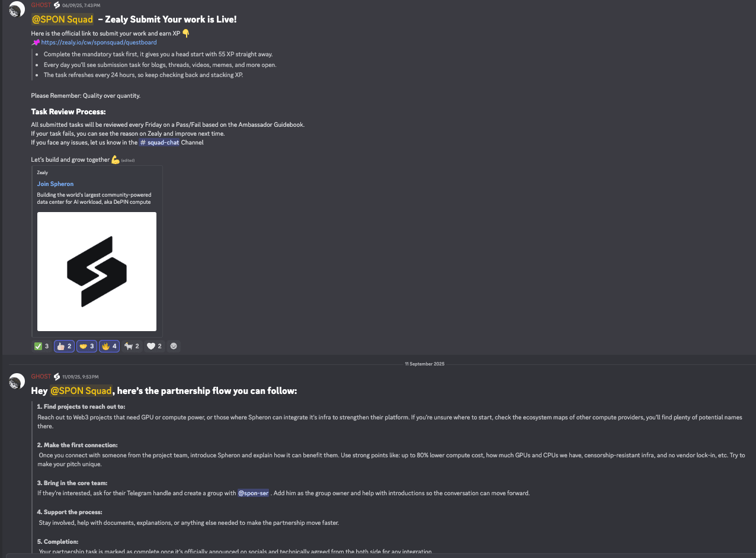Viewport: 756px width, 558px height.
Task: Click the fire emoji reaction
Action: tap(109, 346)
